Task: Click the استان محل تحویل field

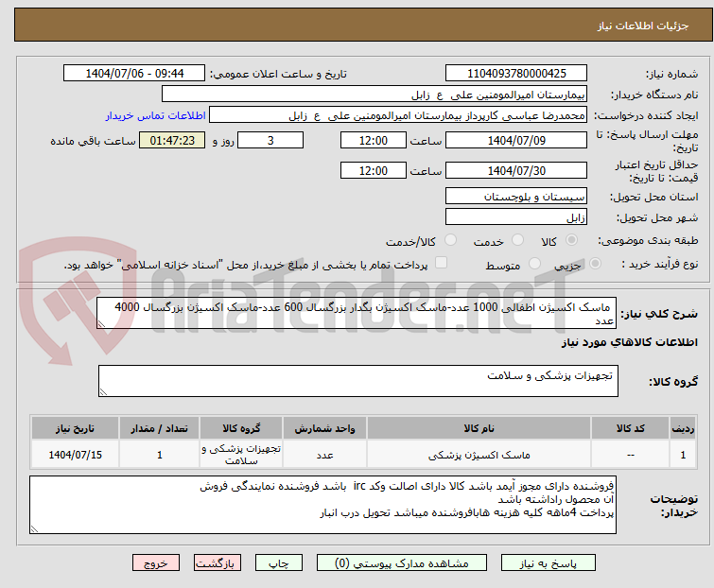Action: click(516, 196)
